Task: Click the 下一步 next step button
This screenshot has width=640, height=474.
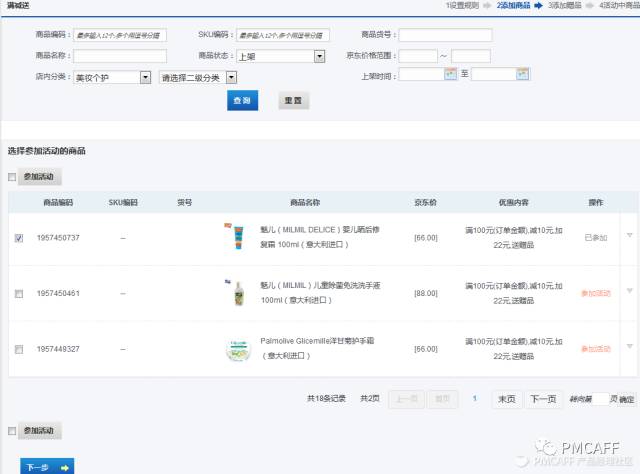Action: 47,467
